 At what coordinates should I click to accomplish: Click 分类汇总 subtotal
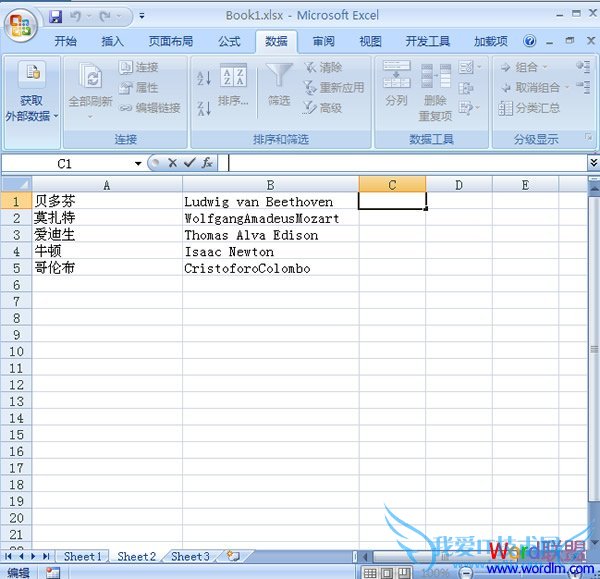pos(530,108)
